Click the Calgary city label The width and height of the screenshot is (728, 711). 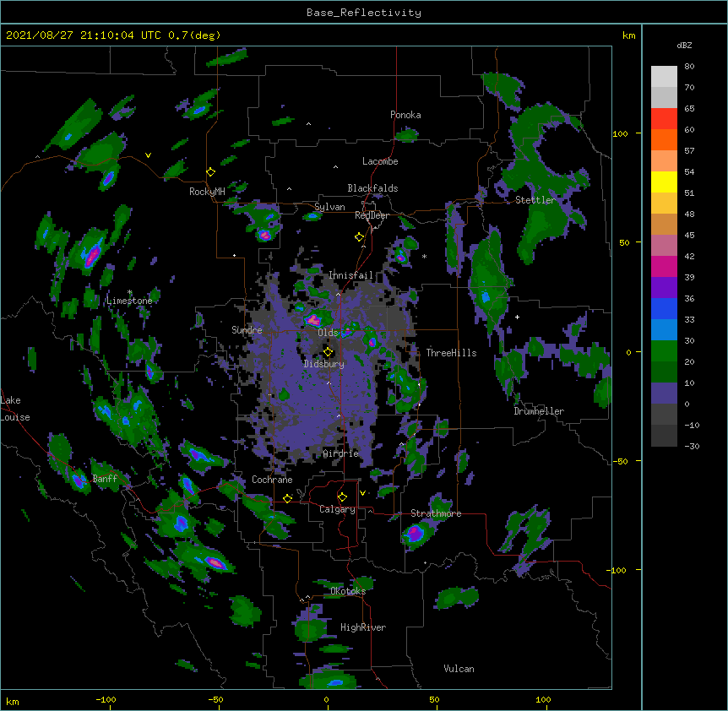click(x=338, y=509)
